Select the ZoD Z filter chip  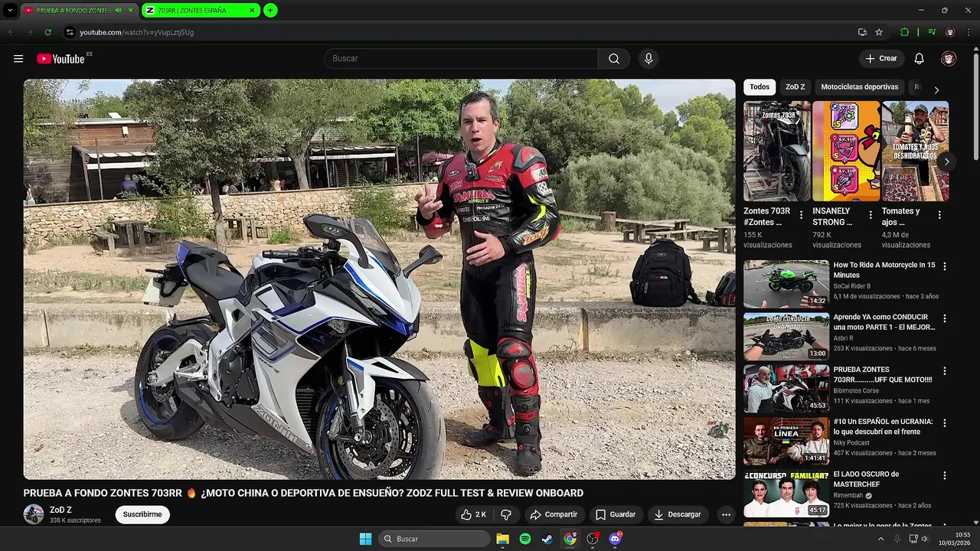[x=795, y=87]
